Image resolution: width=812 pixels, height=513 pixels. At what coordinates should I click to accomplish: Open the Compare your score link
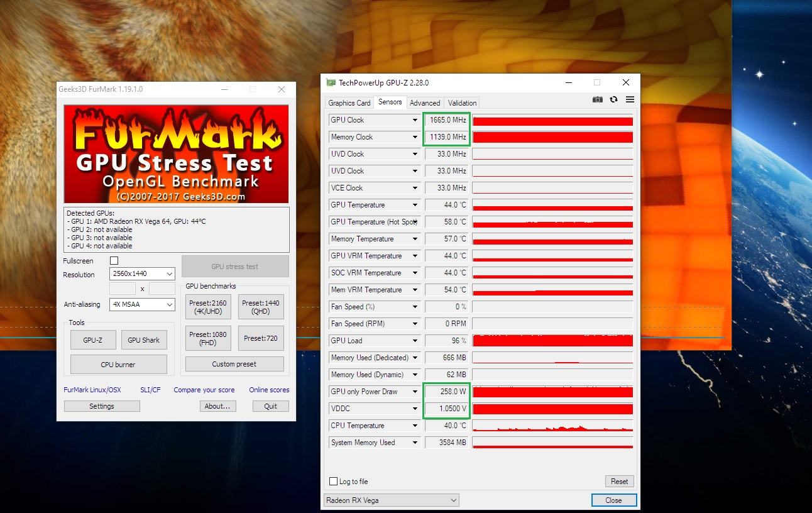coord(204,390)
